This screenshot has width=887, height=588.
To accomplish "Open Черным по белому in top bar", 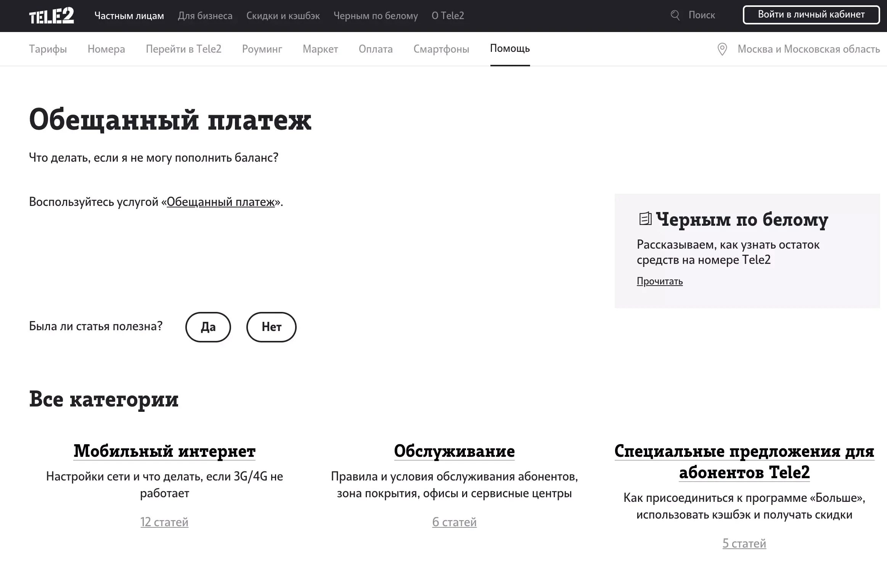I will click(x=376, y=16).
